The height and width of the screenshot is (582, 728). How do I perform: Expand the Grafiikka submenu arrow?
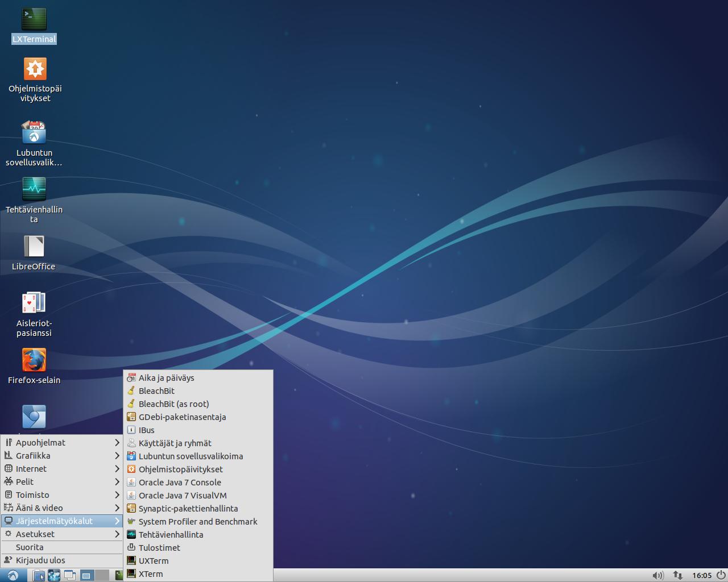[117, 455]
